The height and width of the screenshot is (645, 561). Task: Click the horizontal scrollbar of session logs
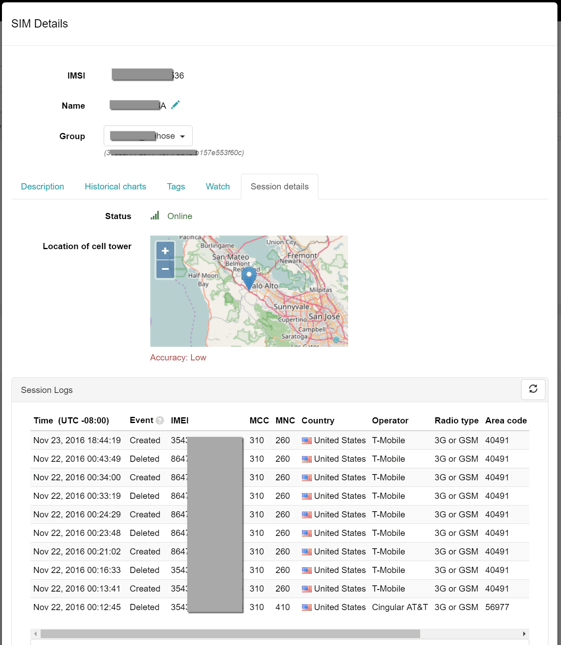pos(230,633)
